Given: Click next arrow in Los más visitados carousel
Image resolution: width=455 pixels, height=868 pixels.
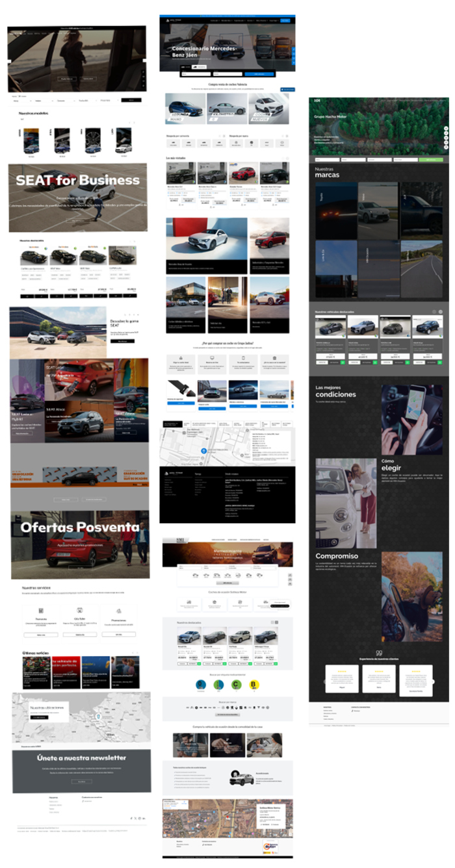Looking at the screenshot, I should (x=287, y=158).
